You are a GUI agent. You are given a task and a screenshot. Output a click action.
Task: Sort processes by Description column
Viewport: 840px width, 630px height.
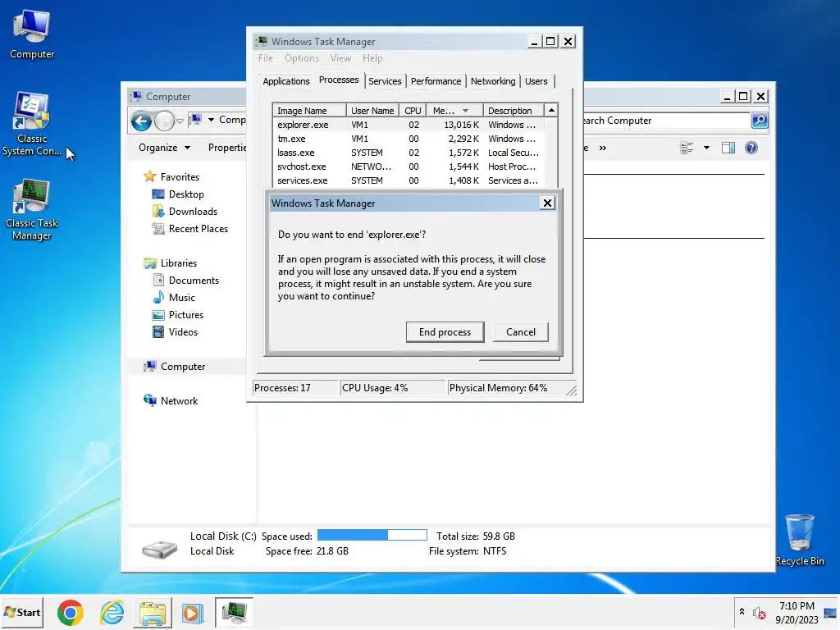tap(514, 111)
